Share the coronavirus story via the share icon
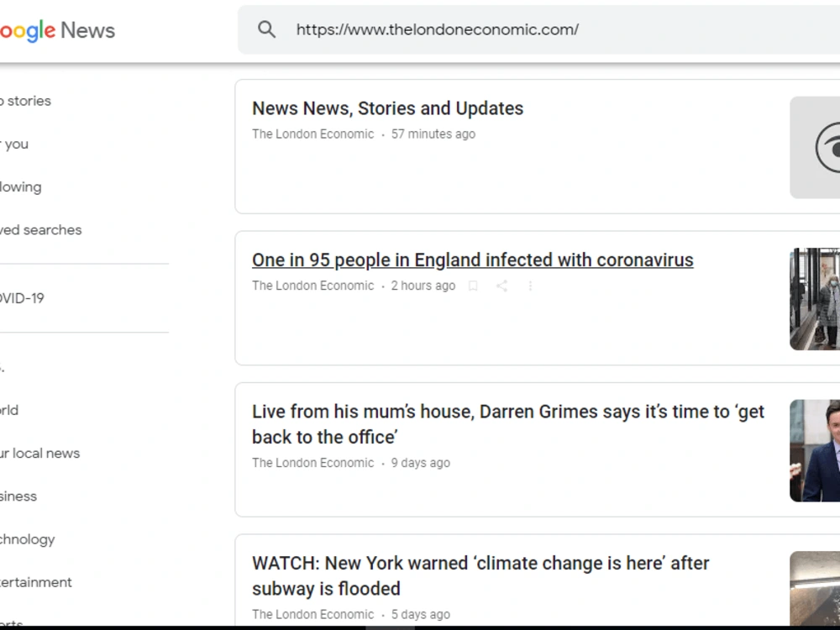The height and width of the screenshot is (630, 840). pos(501,286)
